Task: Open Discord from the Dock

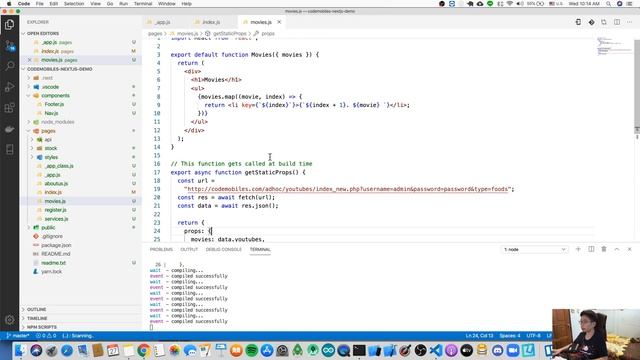Action: point(498,350)
